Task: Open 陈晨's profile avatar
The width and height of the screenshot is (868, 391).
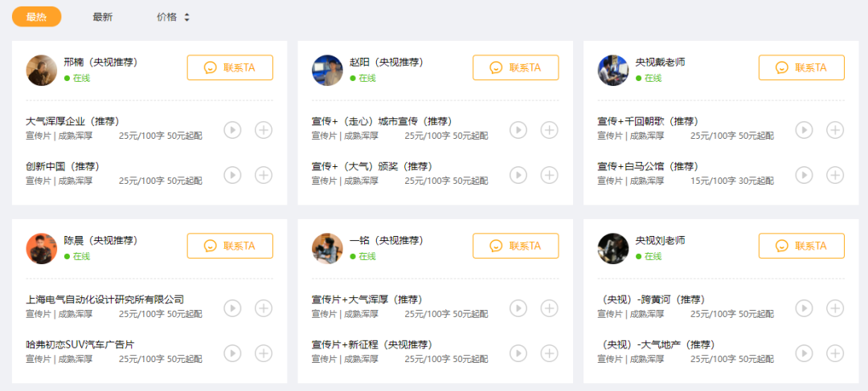Action: [42, 248]
